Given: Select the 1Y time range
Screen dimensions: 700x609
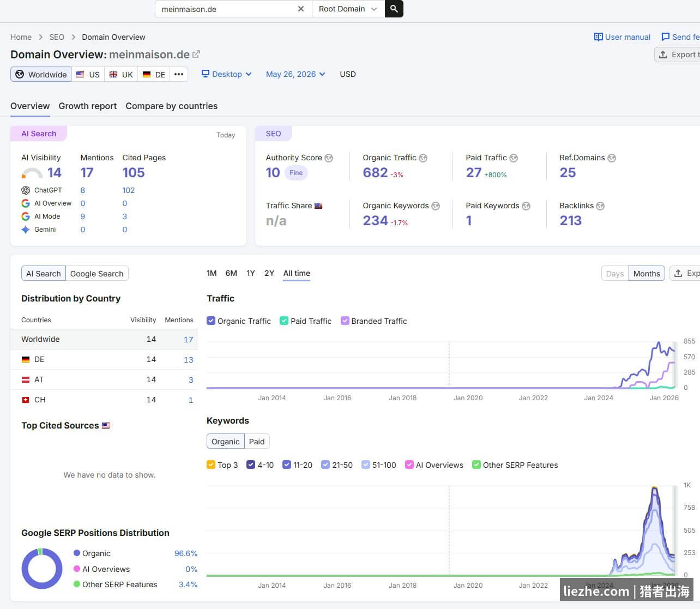Looking at the screenshot, I should click(251, 273).
